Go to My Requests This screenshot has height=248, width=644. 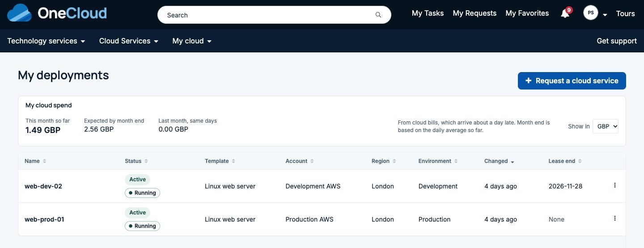coord(475,13)
